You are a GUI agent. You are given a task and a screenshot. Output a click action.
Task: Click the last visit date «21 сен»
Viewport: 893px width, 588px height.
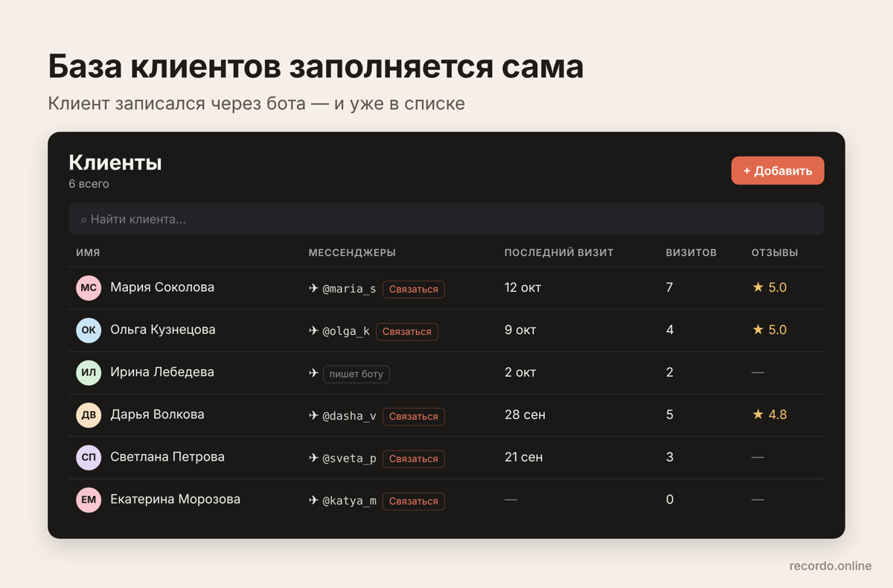pos(523,457)
